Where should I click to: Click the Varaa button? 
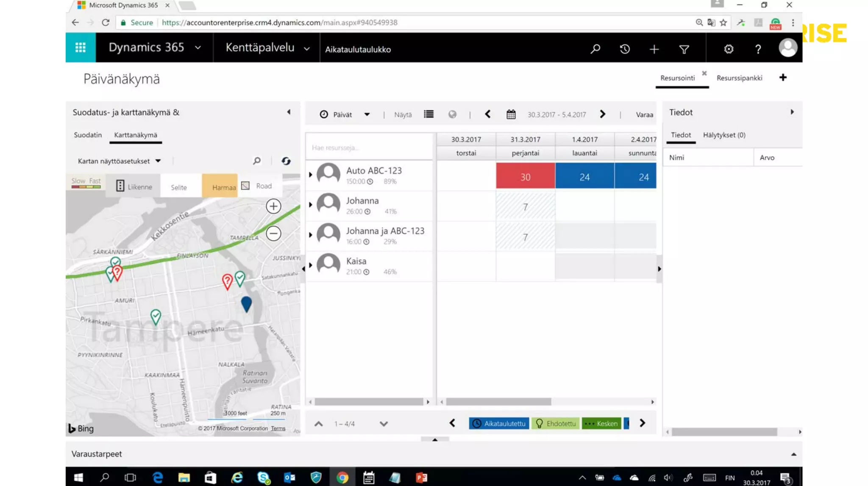point(644,114)
